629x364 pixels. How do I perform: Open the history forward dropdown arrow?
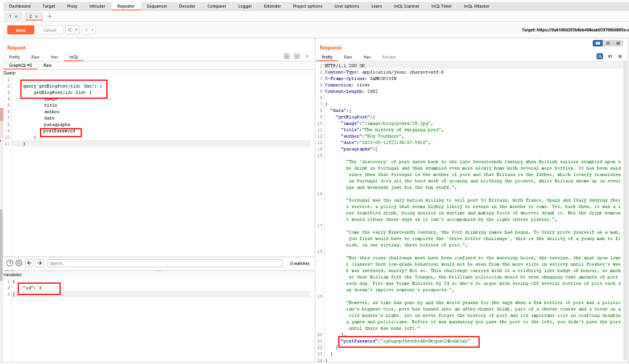point(92,30)
